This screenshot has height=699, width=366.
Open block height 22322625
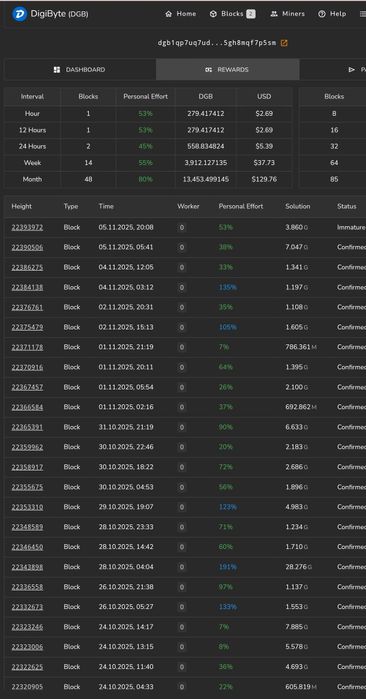click(27, 667)
